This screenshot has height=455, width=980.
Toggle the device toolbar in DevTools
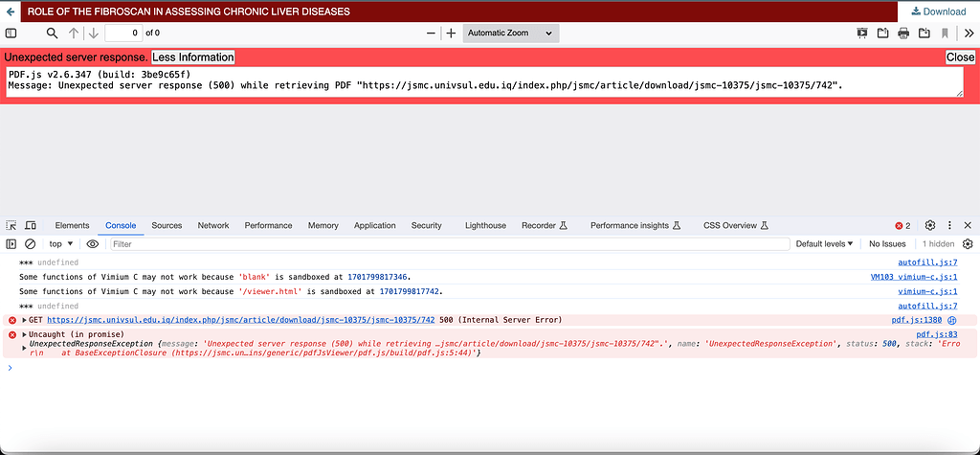[31, 225]
